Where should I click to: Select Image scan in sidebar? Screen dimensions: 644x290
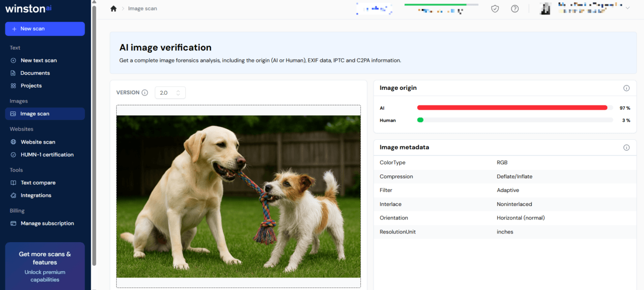45,114
